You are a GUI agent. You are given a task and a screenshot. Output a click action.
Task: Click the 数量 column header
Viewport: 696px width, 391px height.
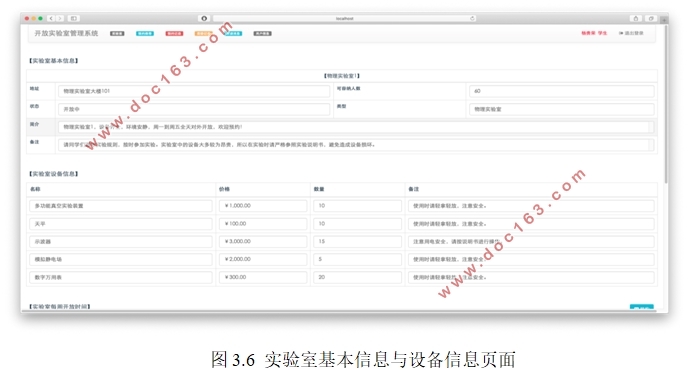[x=319, y=189]
